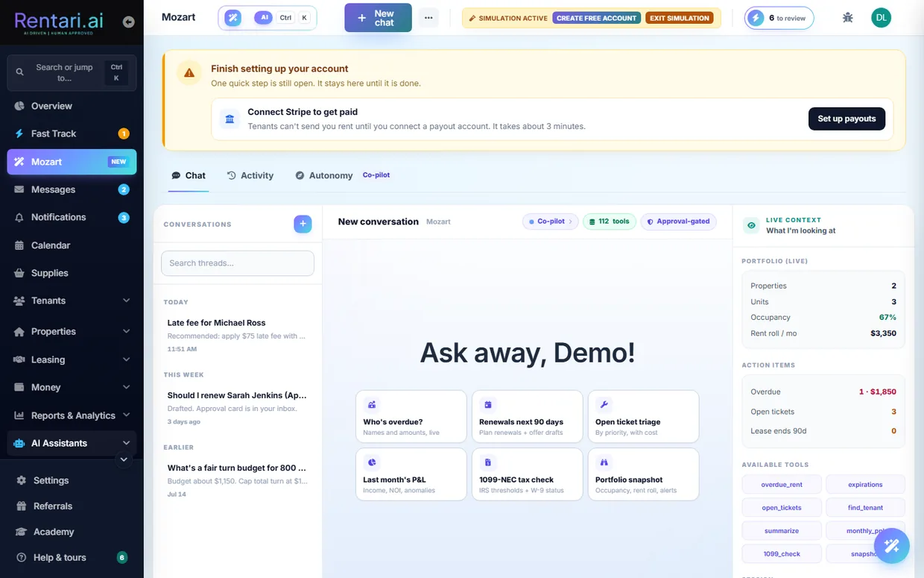Screen dimensions: 924x578
Task: Click the overdue_rent tool chip
Action: 782,485
